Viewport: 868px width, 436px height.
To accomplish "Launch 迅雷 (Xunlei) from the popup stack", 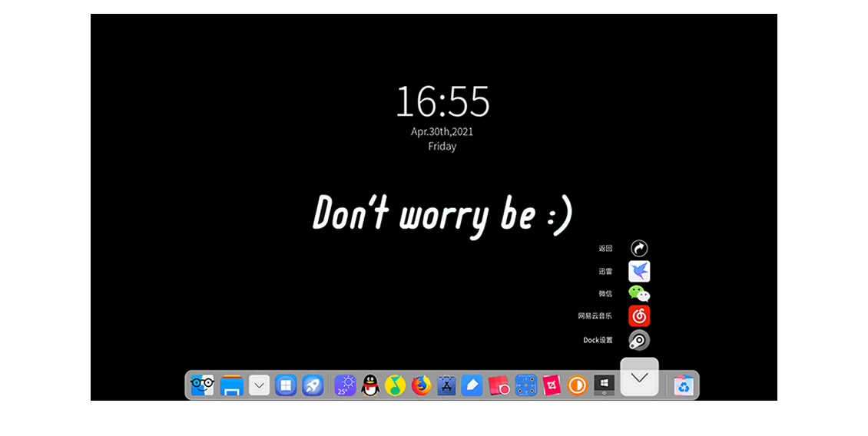I will [x=639, y=272].
